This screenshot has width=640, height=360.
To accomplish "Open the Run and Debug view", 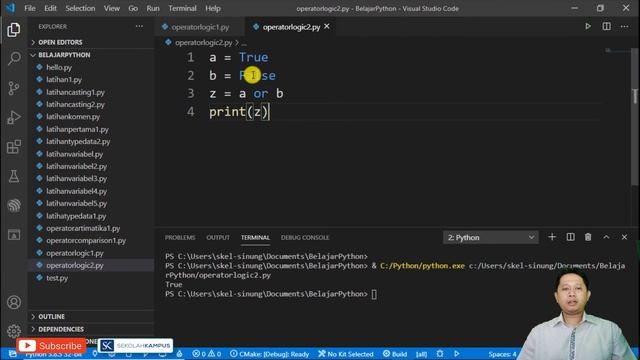I will (13, 118).
